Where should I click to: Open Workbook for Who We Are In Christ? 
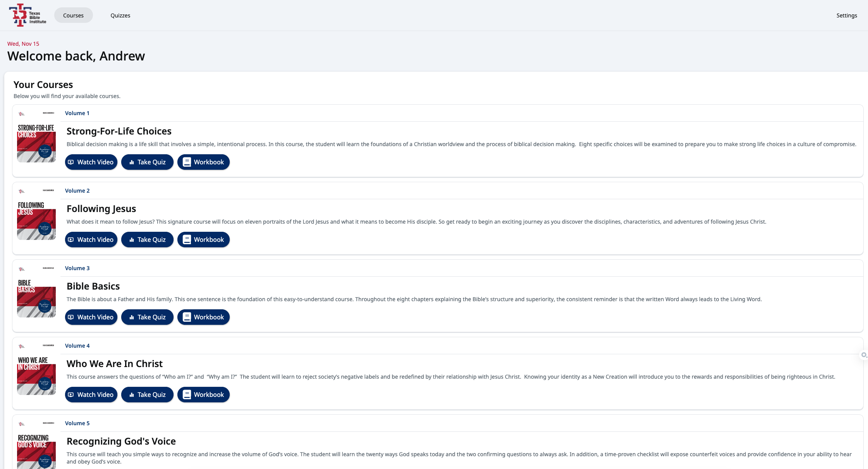(x=203, y=395)
